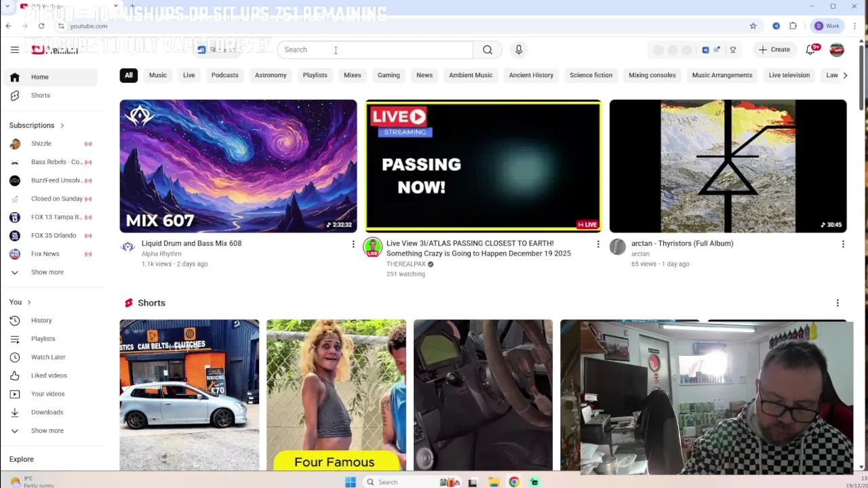Play the MIX 607 video thumbnail
868x488 pixels.
click(x=238, y=166)
